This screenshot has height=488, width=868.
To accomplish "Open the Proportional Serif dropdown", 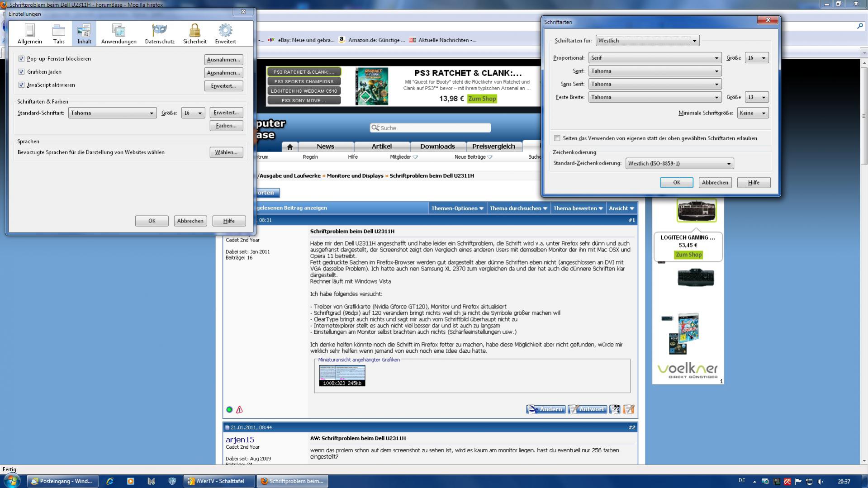I will pyautogui.click(x=655, y=58).
